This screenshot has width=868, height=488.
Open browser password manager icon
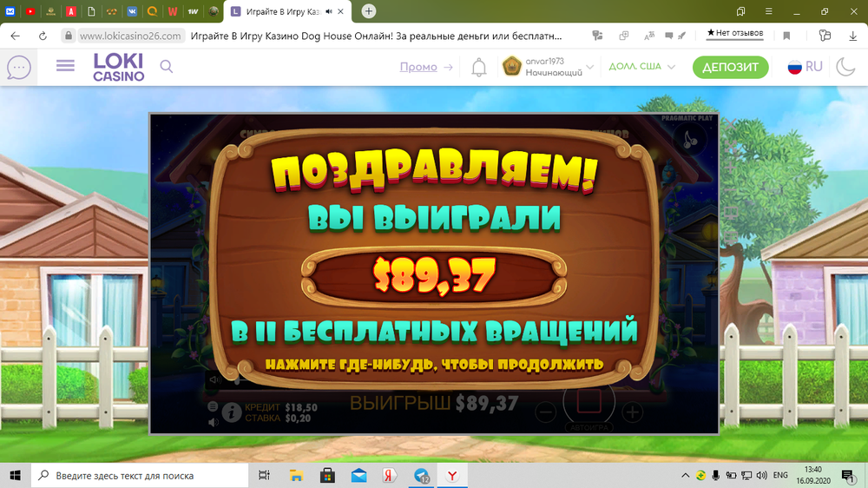(x=825, y=36)
